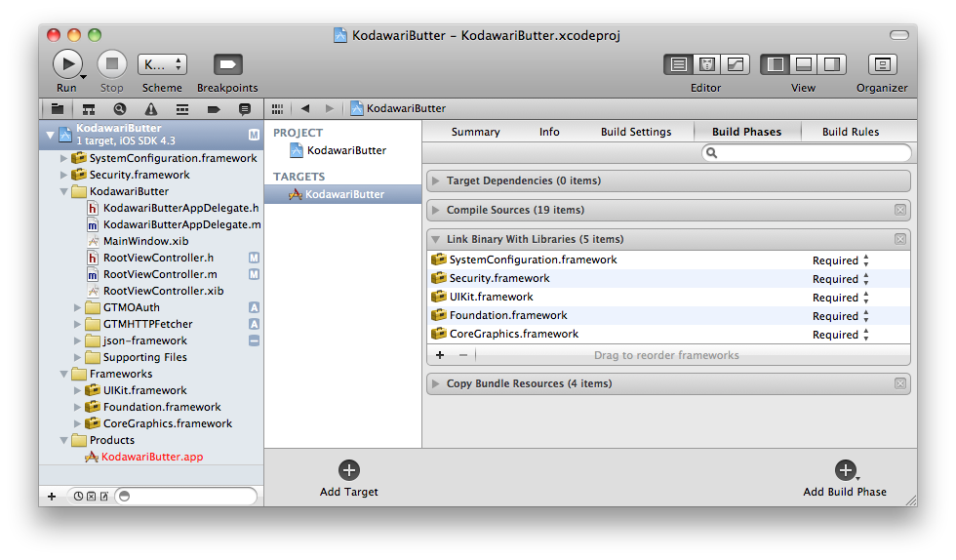Go back in the jump bar
The height and width of the screenshot is (560, 956).
(x=305, y=108)
